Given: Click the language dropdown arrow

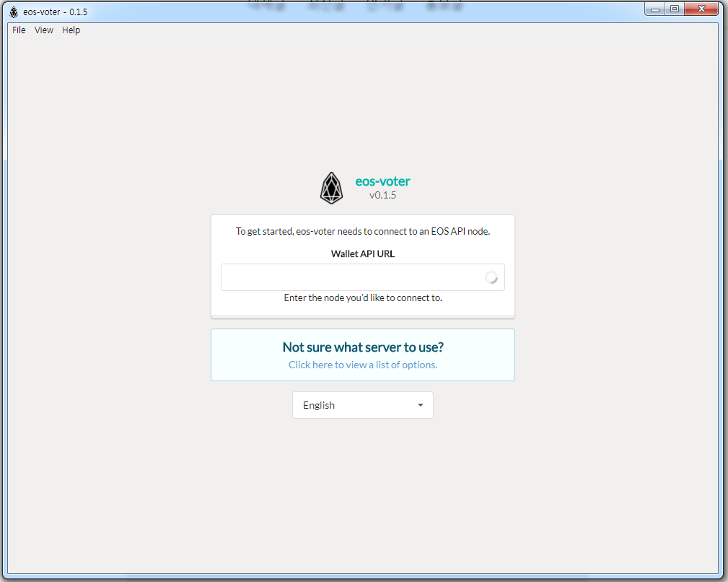Looking at the screenshot, I should [420, 405].
